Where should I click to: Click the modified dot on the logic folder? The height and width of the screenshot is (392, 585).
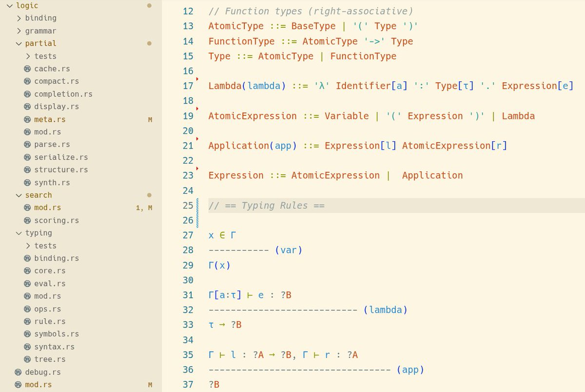(x=149, y=5)
